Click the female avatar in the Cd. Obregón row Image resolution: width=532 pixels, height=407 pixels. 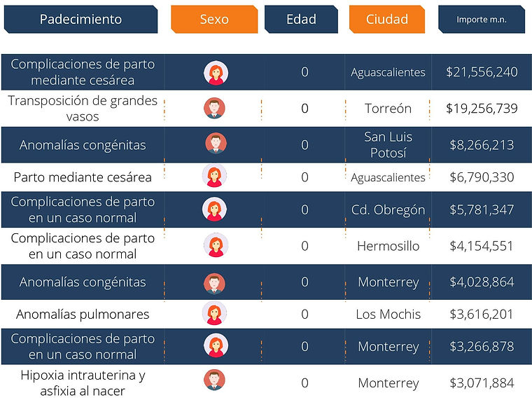click(215, 209)
